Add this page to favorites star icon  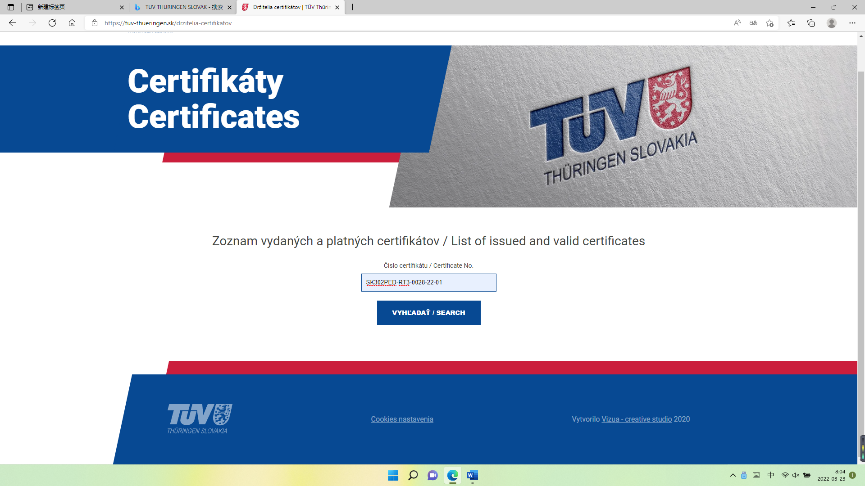pos(770,23)
